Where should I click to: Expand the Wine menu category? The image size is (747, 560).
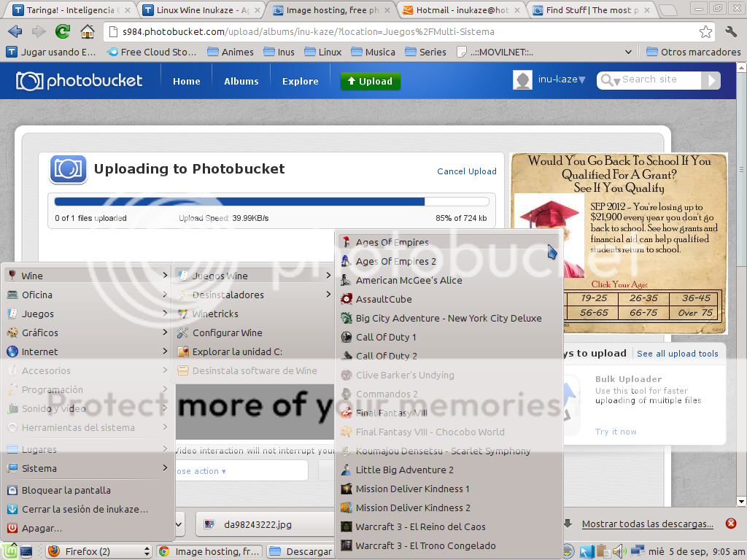(x=88, y=276)
